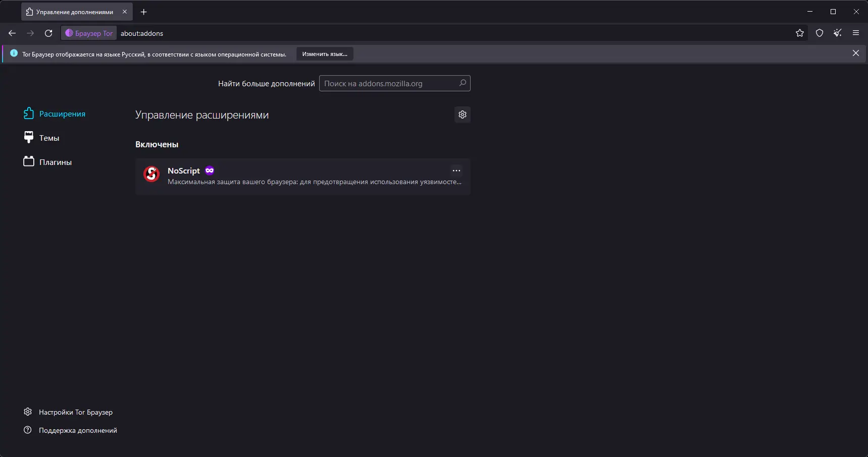Click the Изменить язык… button
The height and width of the screenshot is (457, 868).
tap(325, 54)
